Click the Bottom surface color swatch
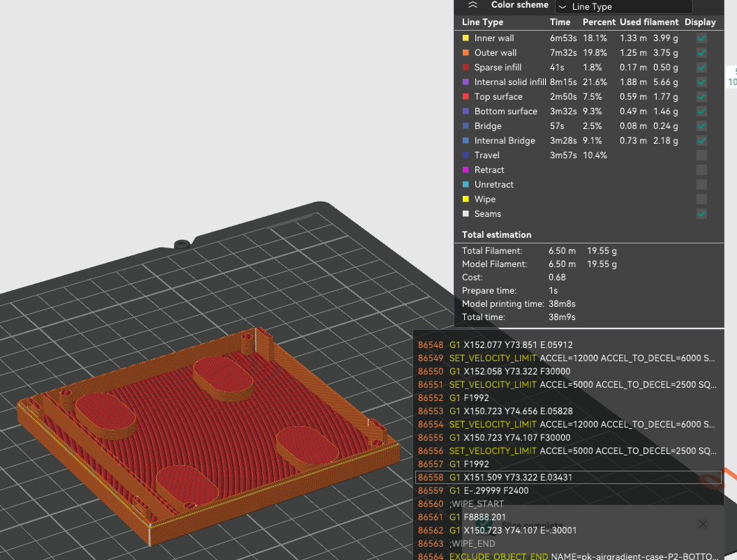The width and height of the screenshot is (737, 560). coord(466,112)
